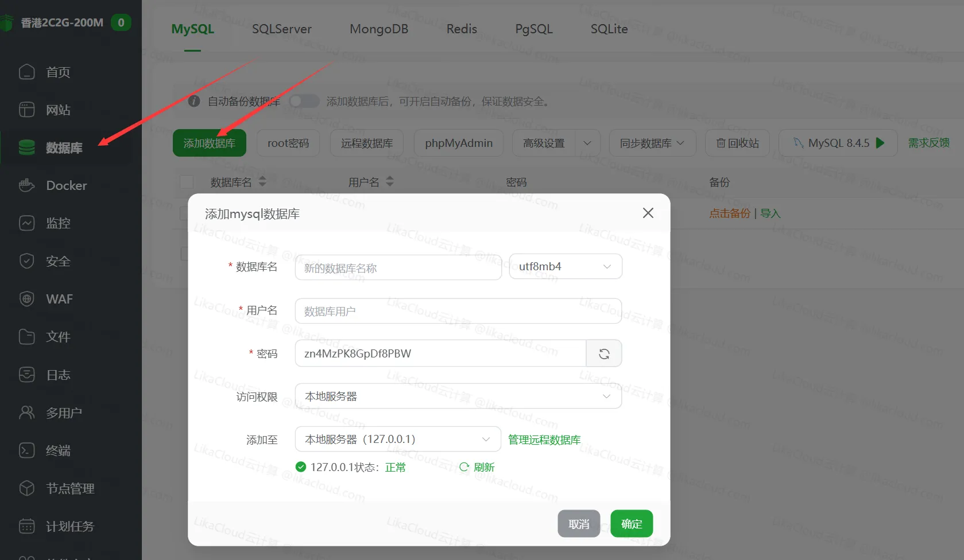Check the select-all databases checkbox

[186, 181]
